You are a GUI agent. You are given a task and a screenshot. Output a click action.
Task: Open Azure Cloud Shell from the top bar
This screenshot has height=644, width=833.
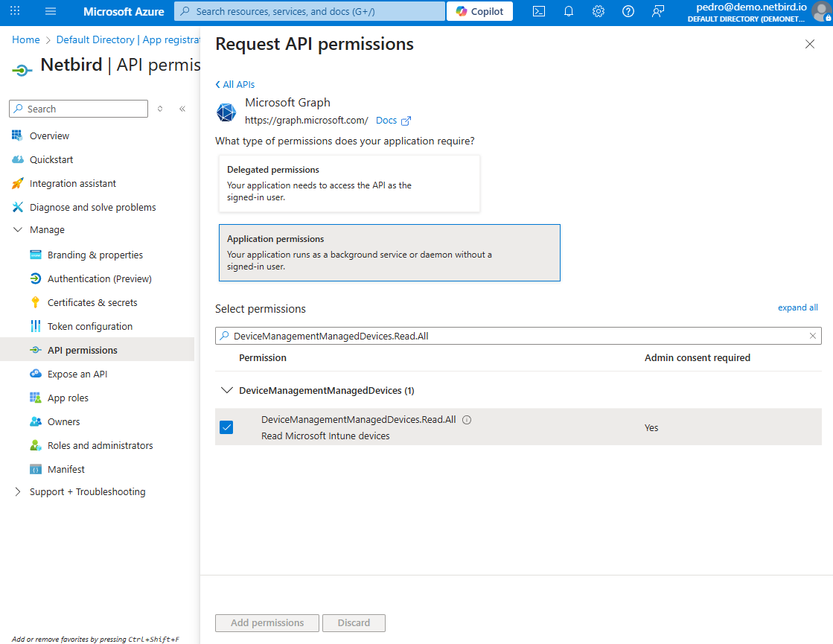tap(539, 11)
